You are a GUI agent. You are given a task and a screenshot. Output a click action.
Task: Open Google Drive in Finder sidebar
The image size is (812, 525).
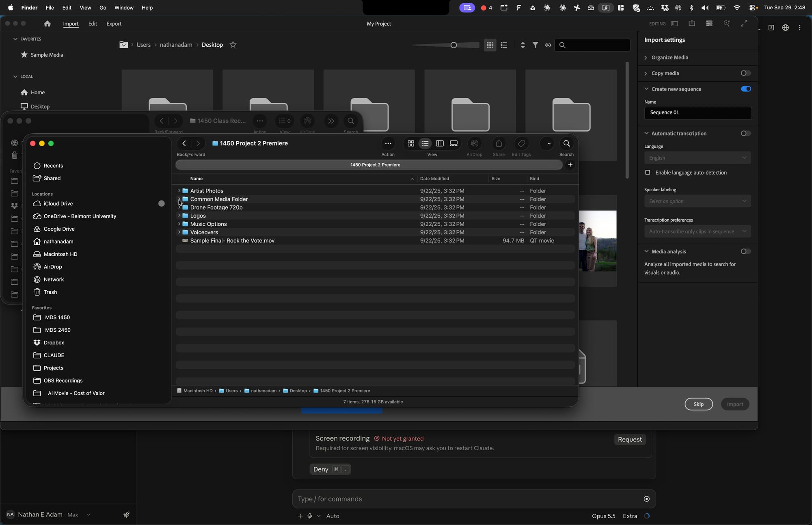coord(59,229)
